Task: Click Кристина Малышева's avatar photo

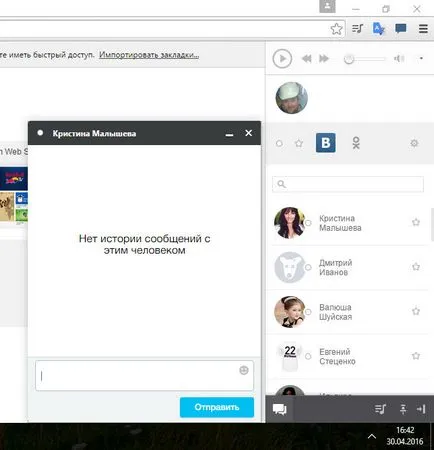Action: click(x=289, y=223)
